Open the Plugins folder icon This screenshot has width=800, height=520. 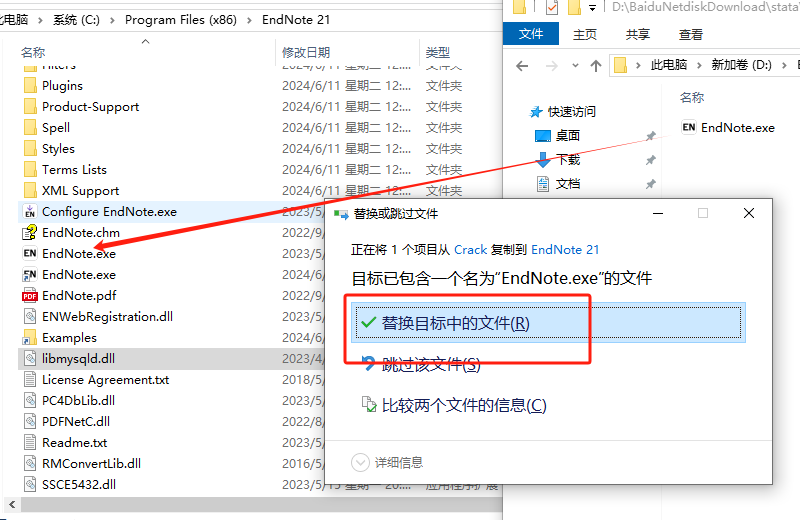[30, 86]
